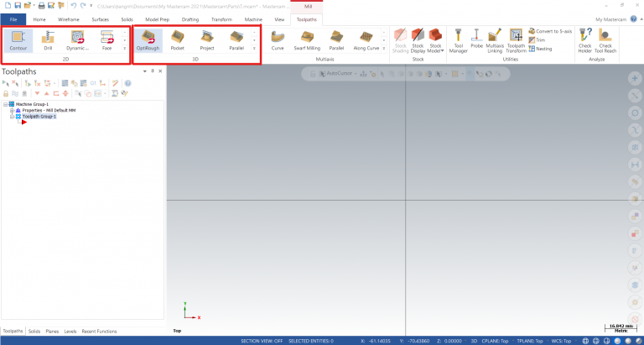The height and width of the screenshot is (345, 644).
Task: Open the AutoCursor dropdown
Action: (356, 74)
